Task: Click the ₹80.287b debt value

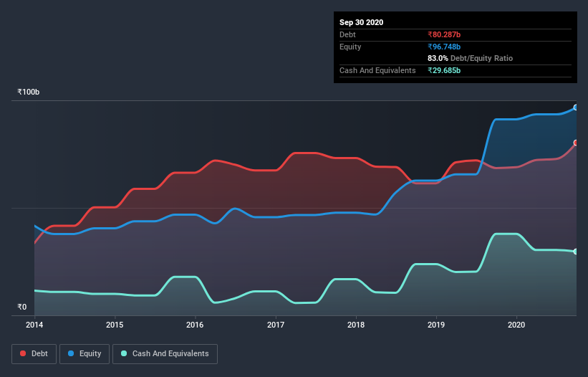Action: click(x=444, y=34)
